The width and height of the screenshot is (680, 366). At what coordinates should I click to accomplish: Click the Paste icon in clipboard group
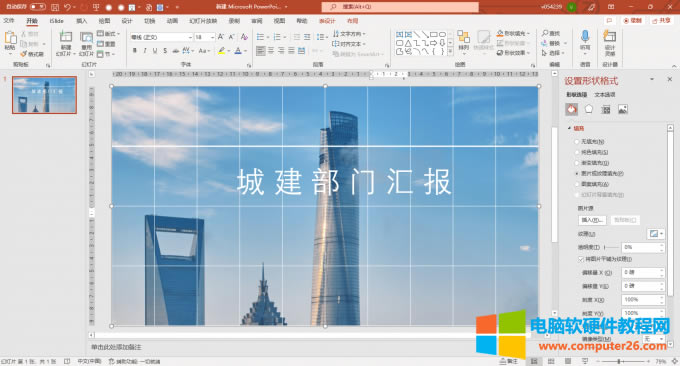pos(10,39)
